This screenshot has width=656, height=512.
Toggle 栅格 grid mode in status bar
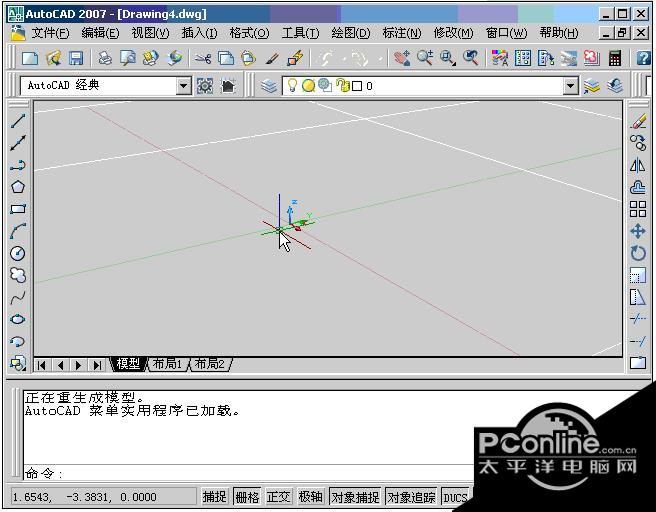click(247, 497)
